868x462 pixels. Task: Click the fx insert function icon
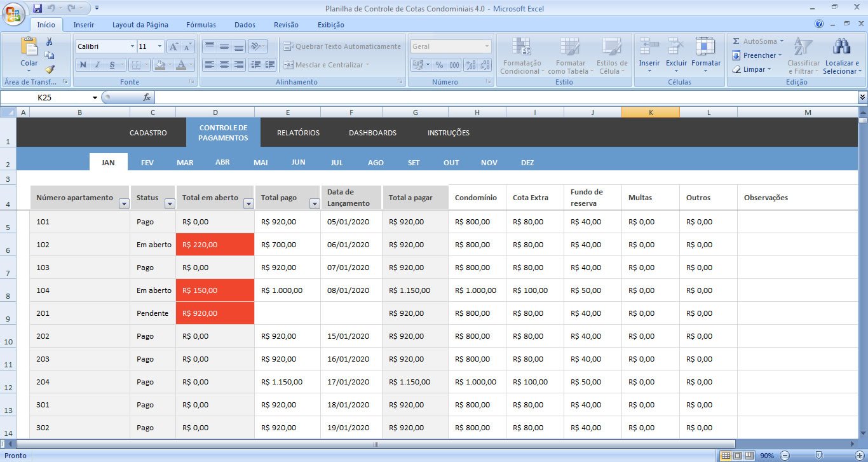[147, 97]
